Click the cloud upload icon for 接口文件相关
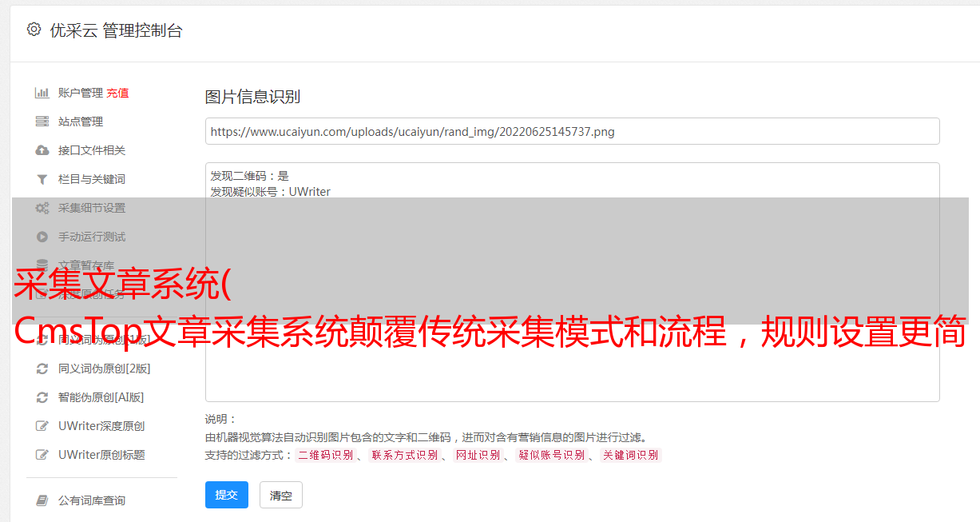The height and width of the screenshot is (522, 980). 42,150
